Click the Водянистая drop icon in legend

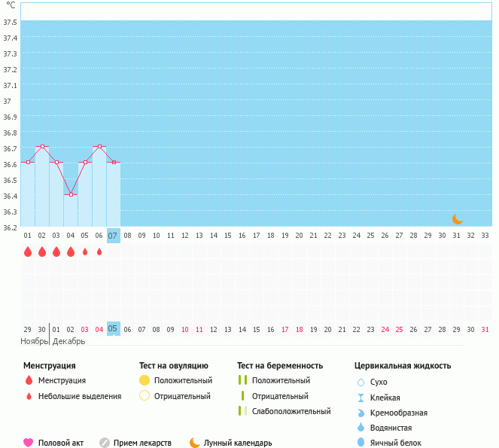tap(361, 428)
